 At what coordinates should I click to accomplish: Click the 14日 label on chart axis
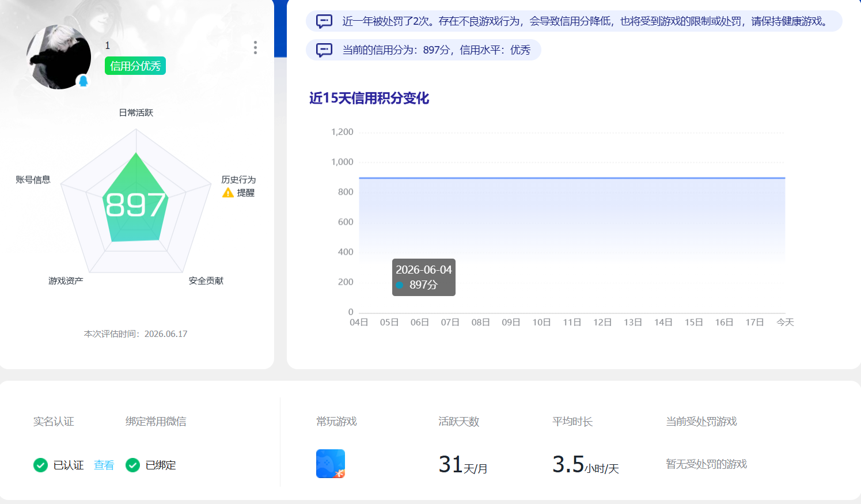663,322
